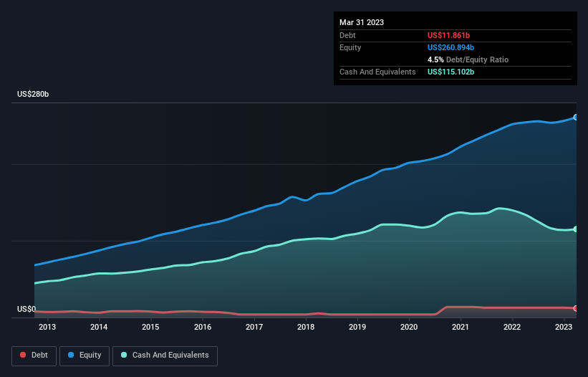The image size is (588, 377).
Task: Click the 2019 x-axis label
Action: click(x=357, y=327)
